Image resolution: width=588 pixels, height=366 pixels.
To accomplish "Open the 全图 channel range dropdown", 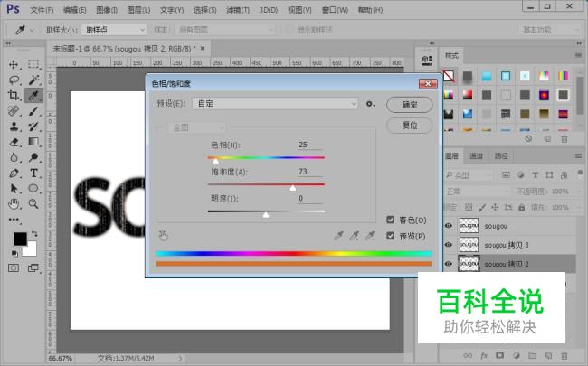I will (x=197, y=127).
